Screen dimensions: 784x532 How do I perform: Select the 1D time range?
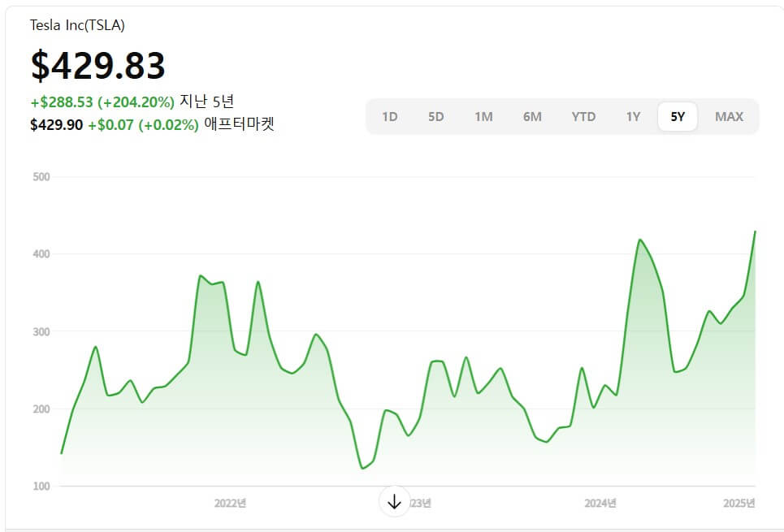click(389, 116)
